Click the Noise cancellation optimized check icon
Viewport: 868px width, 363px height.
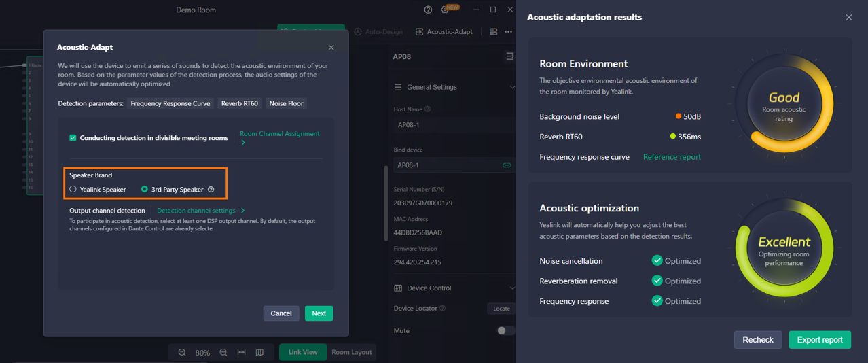657,260
